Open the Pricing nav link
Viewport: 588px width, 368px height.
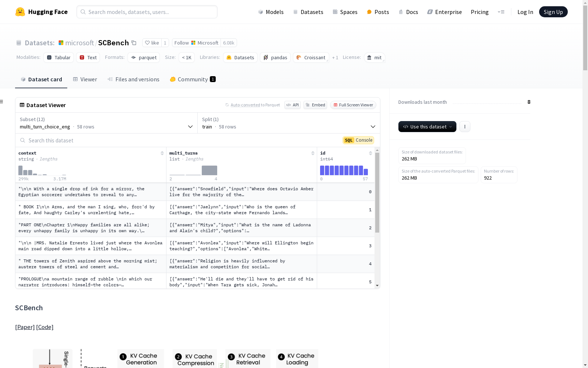[x=480, y=12]
